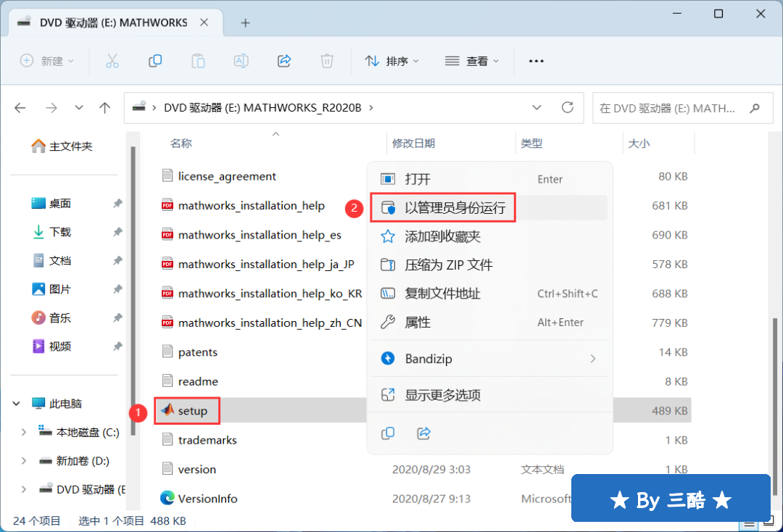Image resolution: width=783 pixels, height=532 pixels.
Task: Click the search magnifier icon
Action: pos(755,108)
